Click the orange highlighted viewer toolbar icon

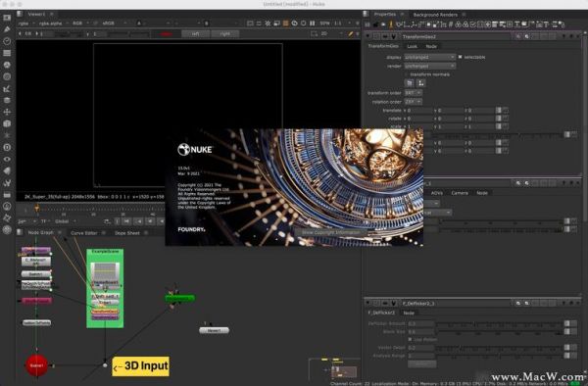tap(286, 24)
